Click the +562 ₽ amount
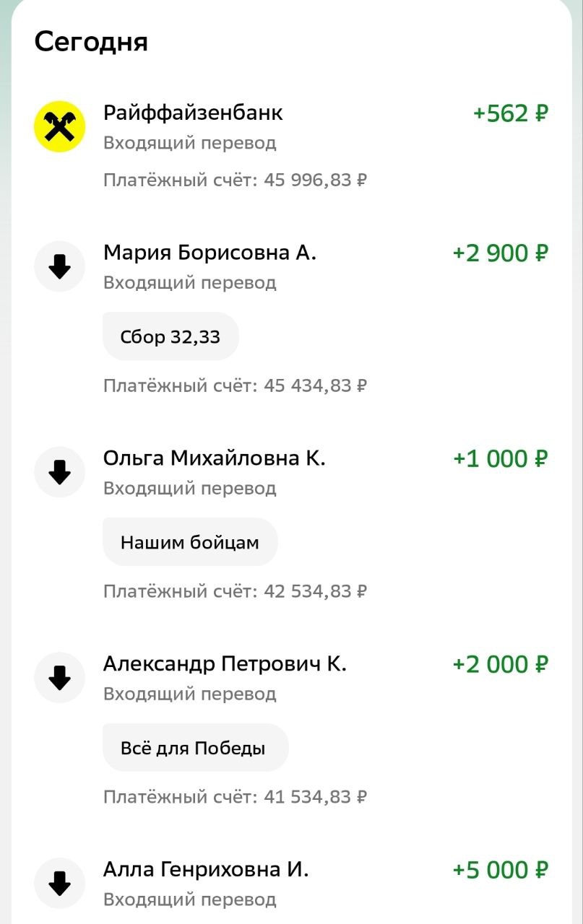The height and width of the screenshot is (924, 583). pyautogui.click(x=511, y=114)
